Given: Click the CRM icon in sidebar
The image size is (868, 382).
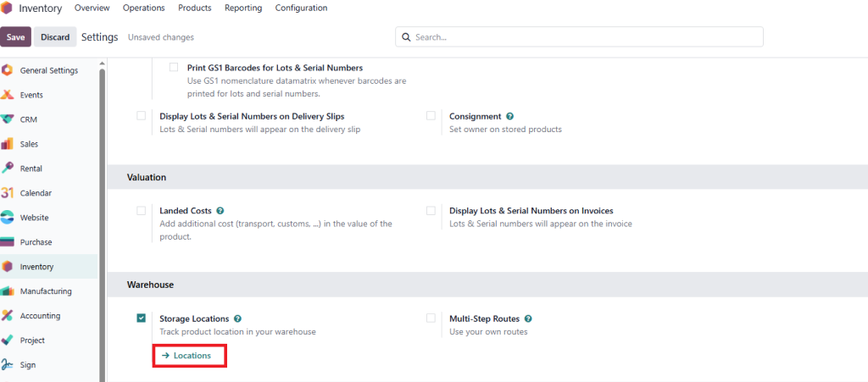Looking at the screenshot, I should tap(8, 119).
